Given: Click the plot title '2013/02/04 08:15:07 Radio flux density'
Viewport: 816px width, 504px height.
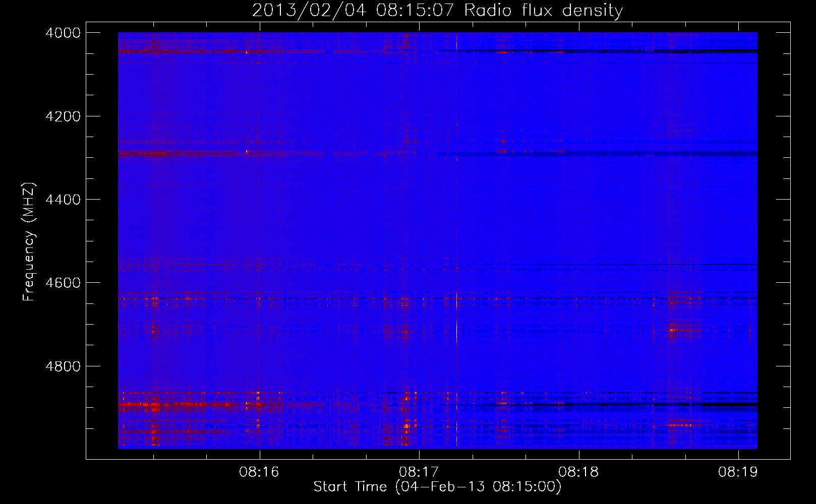Looking at the screenshot, I should pos(438,10).
